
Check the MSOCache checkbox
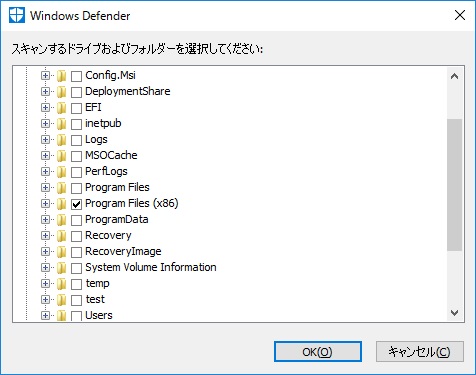click(76, 156)
